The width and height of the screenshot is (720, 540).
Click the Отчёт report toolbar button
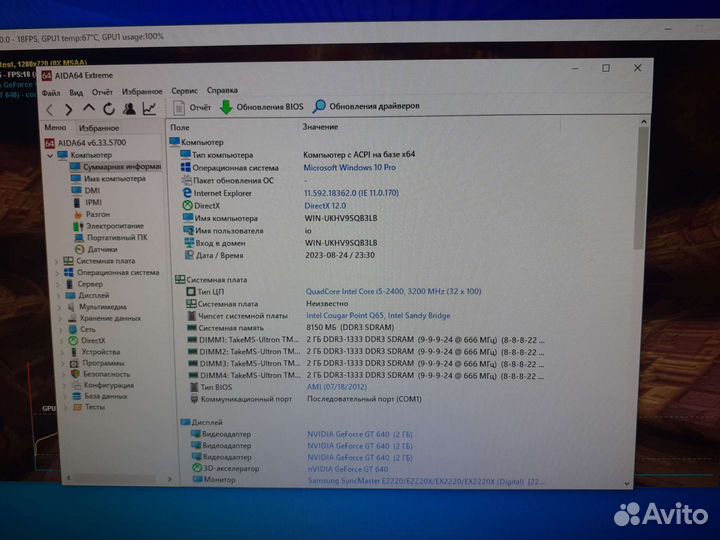(x=192, y=107)
